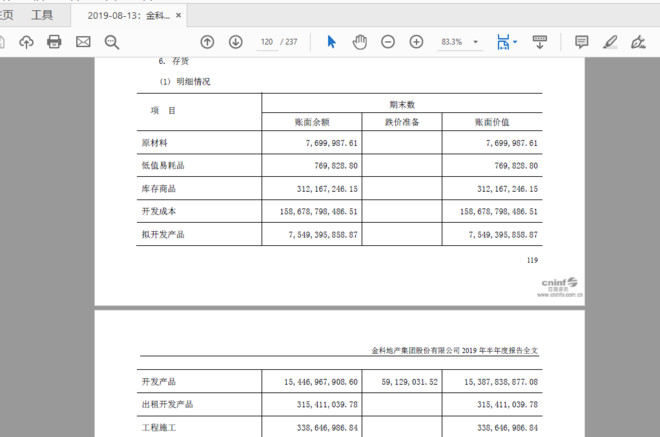Click the 项 目 table header cell
This screenshot has width=660, height=437.
click(163, 111)
